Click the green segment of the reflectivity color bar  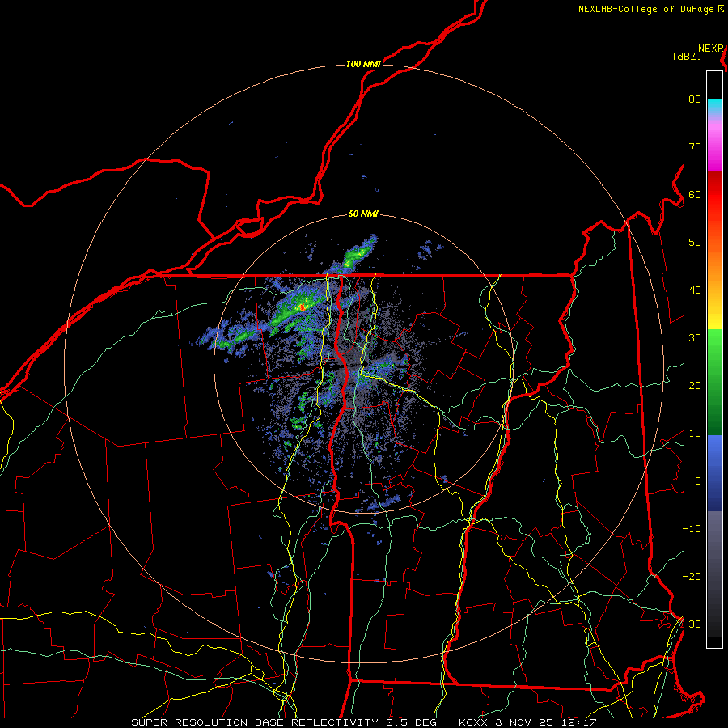point(714,382)
